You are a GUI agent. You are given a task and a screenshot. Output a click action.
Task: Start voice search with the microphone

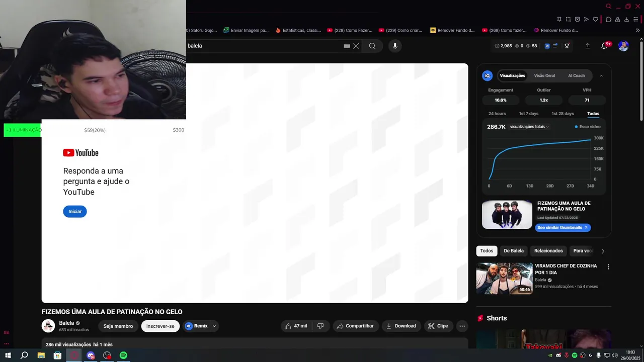(x=395, y=46)
